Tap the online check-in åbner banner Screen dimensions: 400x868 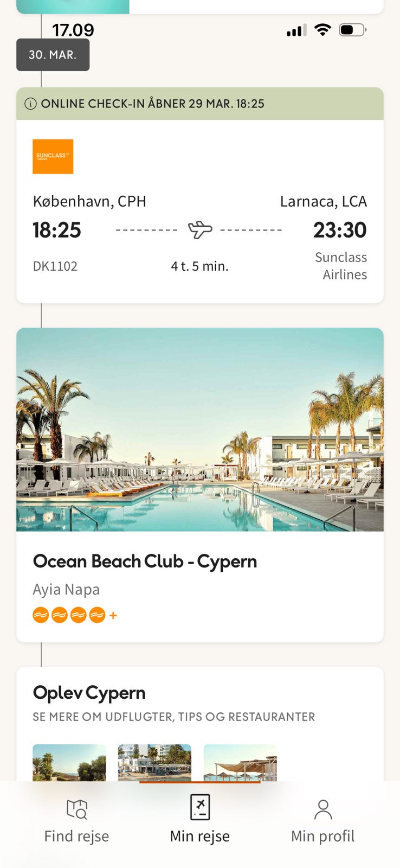[x=200, y=104]
